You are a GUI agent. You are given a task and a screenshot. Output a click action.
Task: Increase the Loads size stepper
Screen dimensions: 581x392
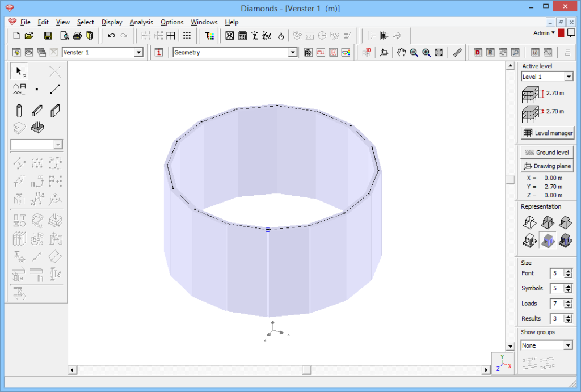click(x=569, y=301)
